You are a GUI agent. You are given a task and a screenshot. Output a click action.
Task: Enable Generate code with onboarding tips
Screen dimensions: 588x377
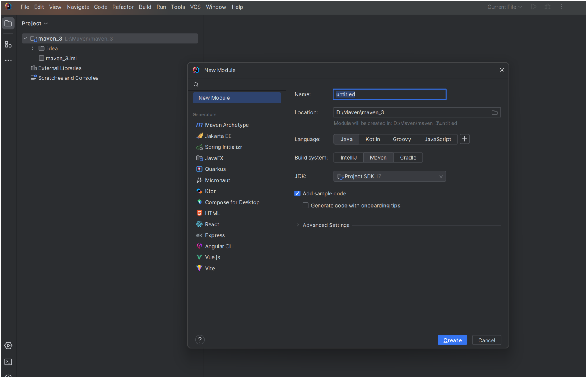[305, 206]
